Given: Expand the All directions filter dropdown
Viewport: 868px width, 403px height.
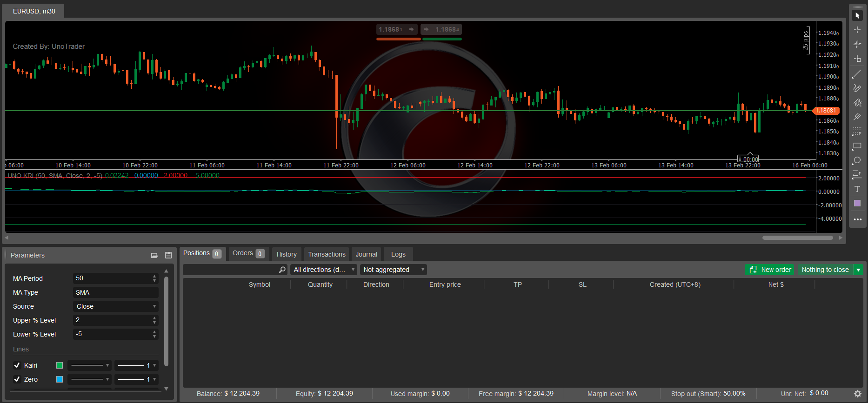Looking at the screenshot, I should coord(324,270).
